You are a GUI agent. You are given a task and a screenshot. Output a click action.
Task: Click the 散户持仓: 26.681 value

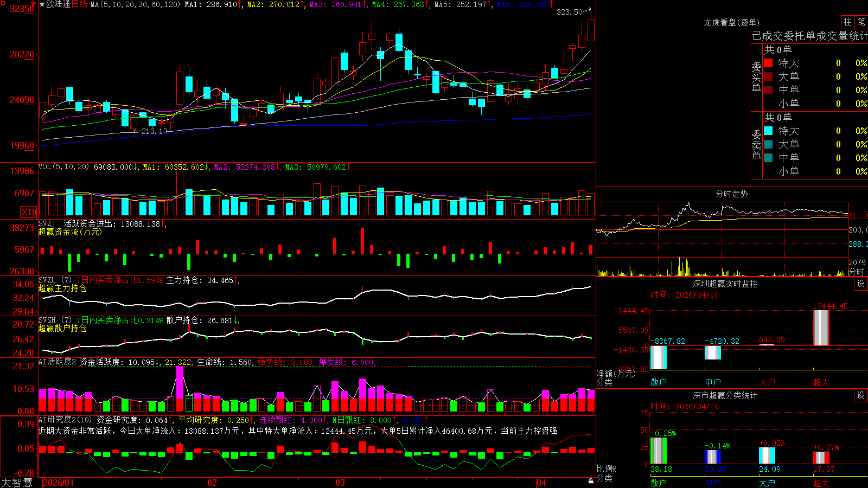(203, 320)
